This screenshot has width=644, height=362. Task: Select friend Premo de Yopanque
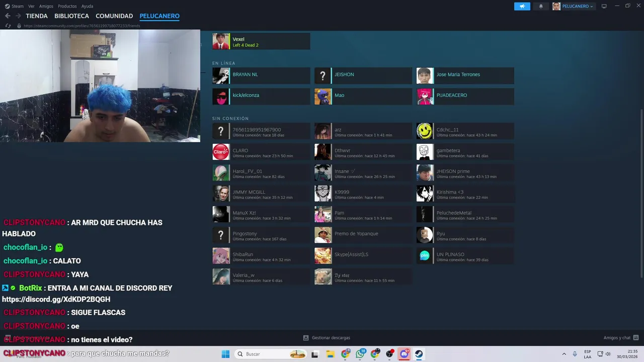tap(363, 235)
